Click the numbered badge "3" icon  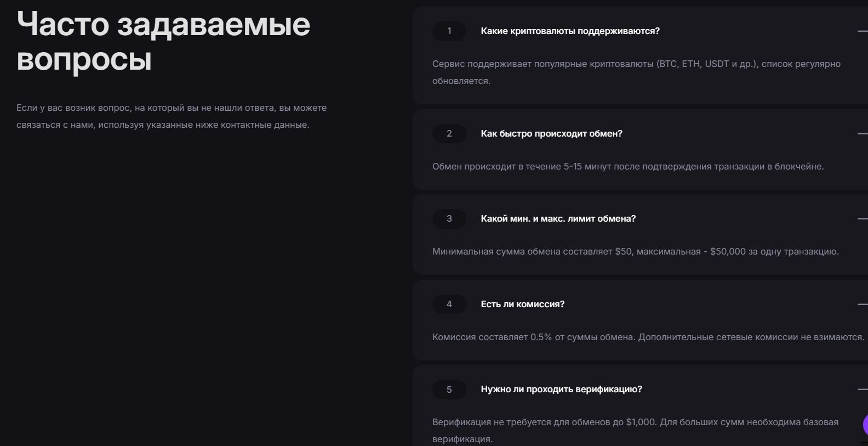pos(449,219)
